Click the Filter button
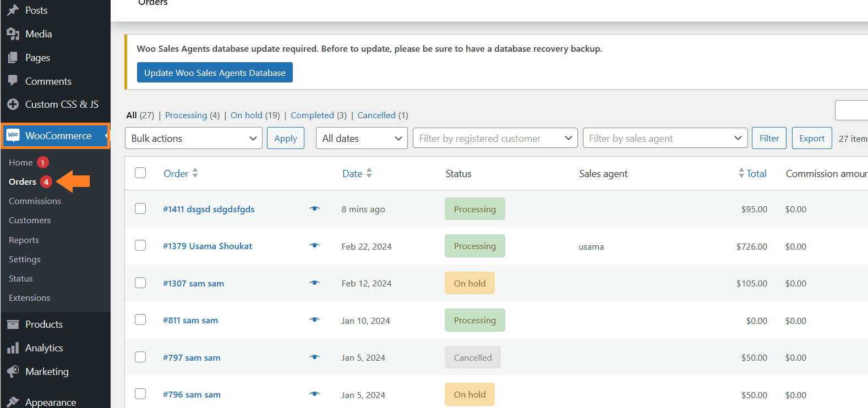 (769, 138)
